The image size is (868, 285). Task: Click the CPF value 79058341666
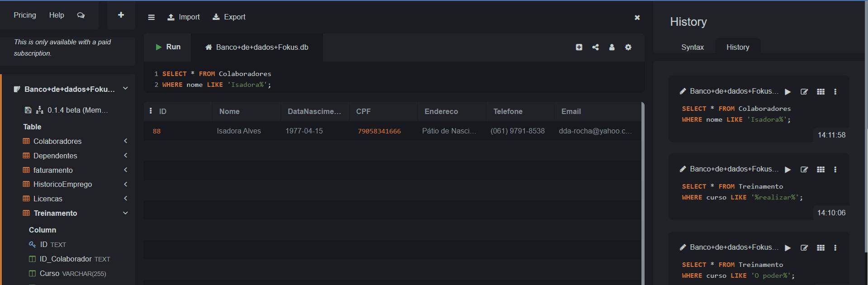(379, 131)
